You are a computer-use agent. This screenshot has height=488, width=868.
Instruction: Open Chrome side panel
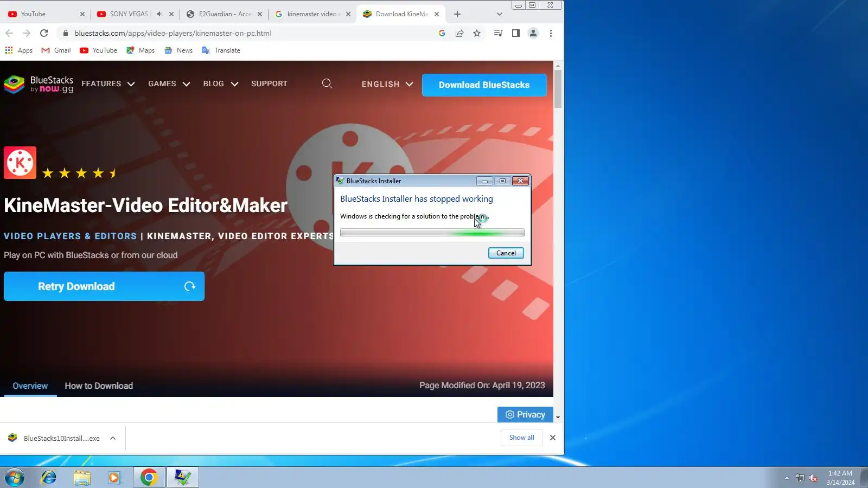pos(515,33)
